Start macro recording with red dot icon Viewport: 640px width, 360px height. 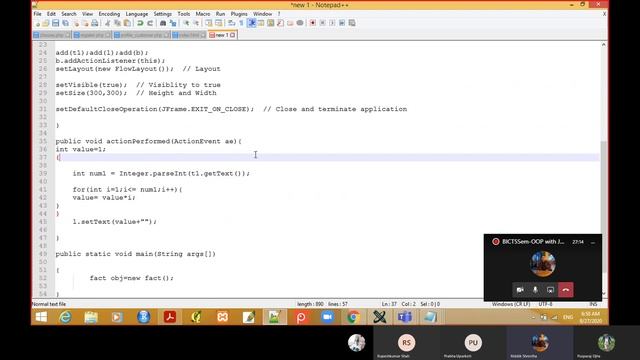[x=312, y=23]
